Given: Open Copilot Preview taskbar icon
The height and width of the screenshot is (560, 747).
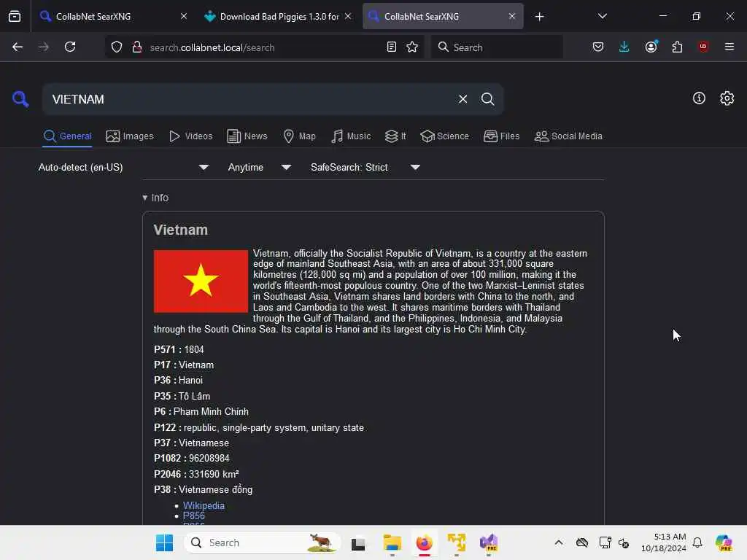Looking at the screenshot, I should tap(724, 542).
